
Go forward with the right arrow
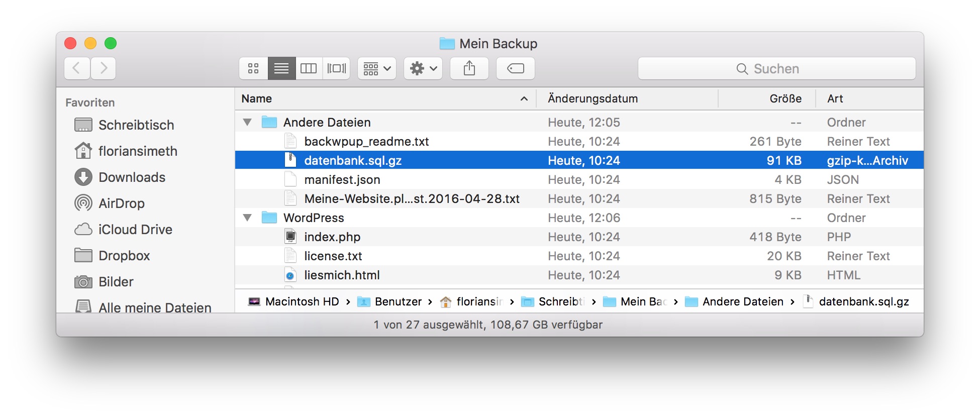click(x=103, y=68)
